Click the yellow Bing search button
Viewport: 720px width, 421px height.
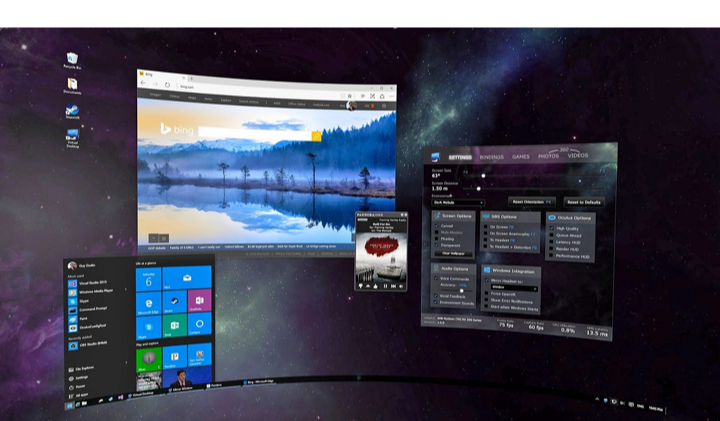click(316, 135)
